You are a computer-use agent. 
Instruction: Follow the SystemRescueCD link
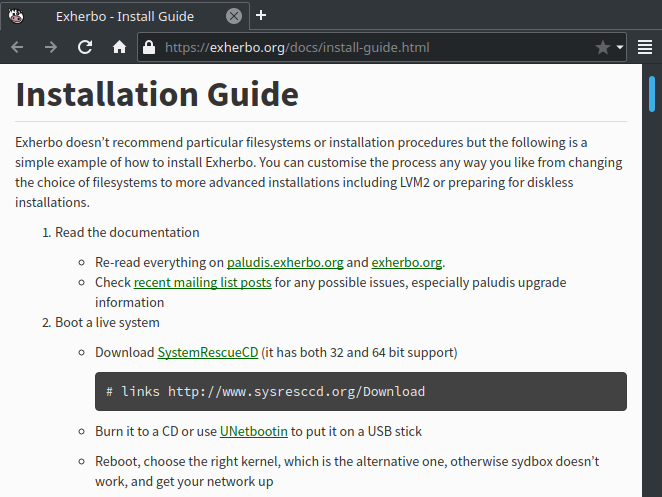click(x=208, y=352)
